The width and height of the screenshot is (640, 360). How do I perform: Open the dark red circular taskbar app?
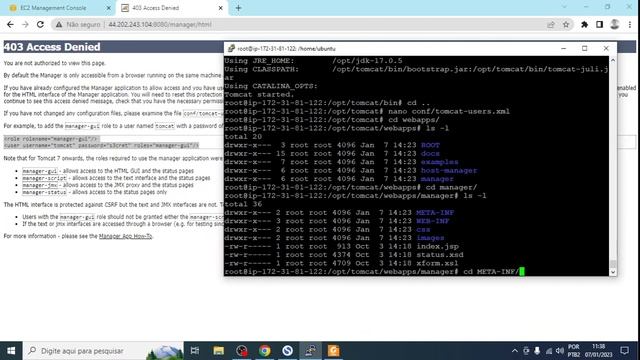coord(242,351)
